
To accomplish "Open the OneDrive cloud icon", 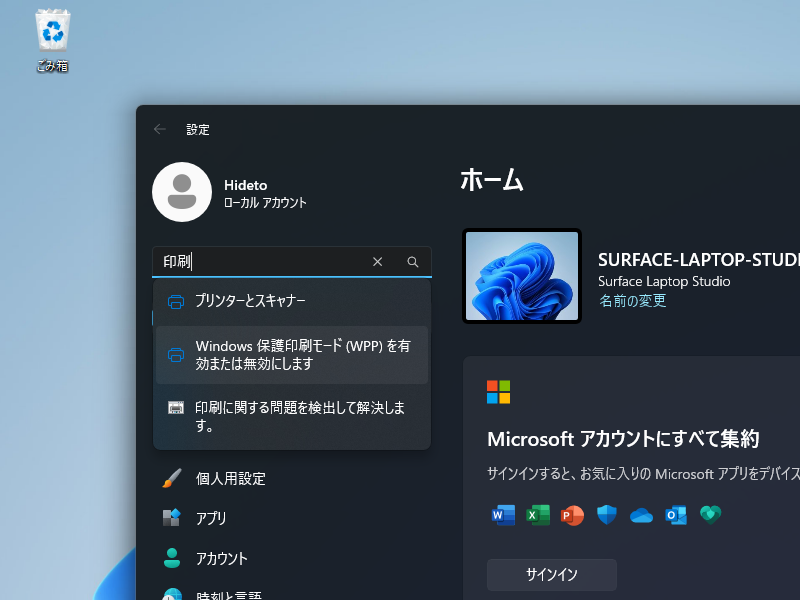I will click(x=641, y=515).
